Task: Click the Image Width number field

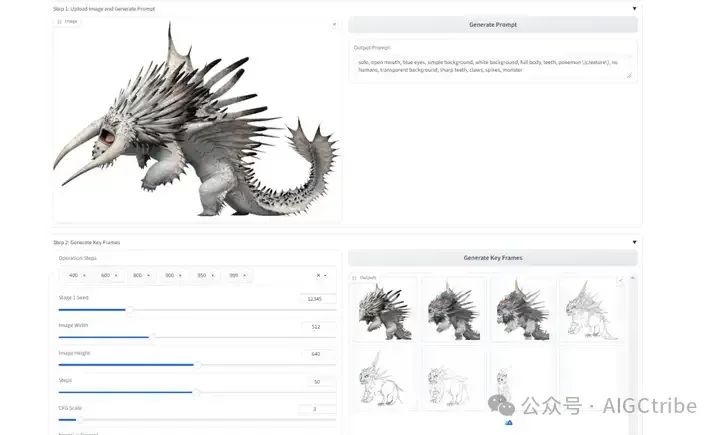Action: [x=318, y=327]
